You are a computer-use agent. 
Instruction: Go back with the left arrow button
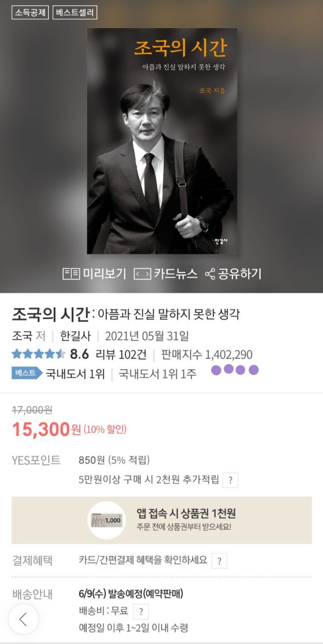(x=23, y=619)
